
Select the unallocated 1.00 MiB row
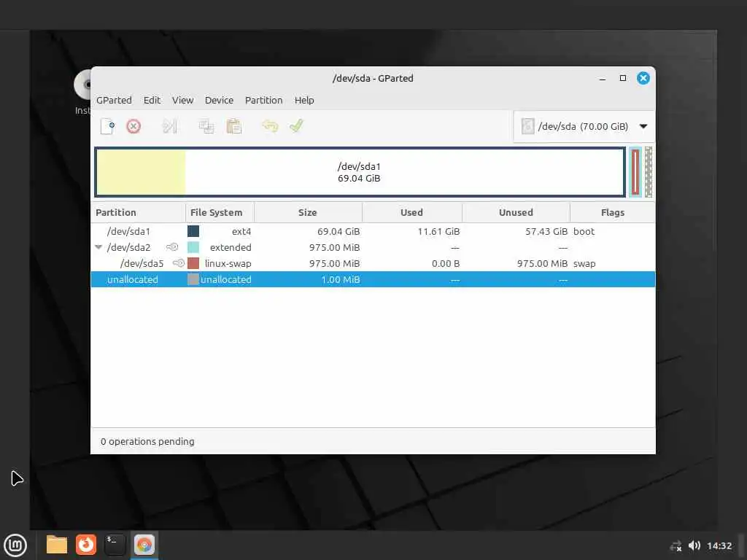coord(373,279)
